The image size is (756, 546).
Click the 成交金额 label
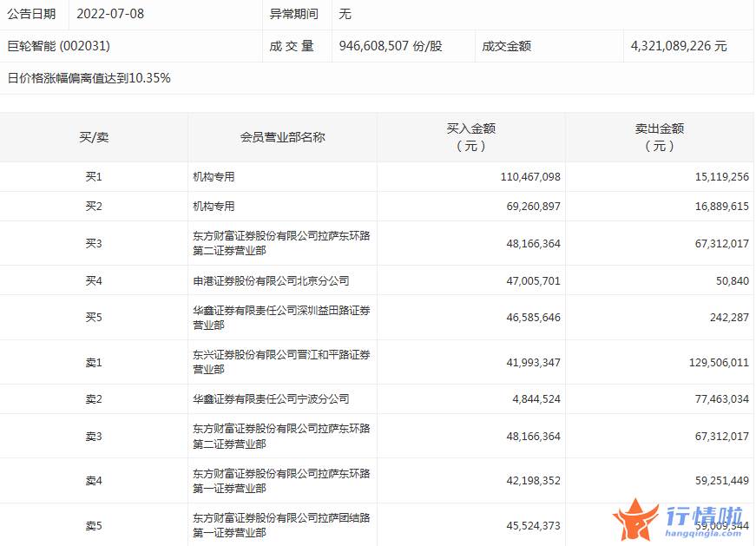point(506,46)
